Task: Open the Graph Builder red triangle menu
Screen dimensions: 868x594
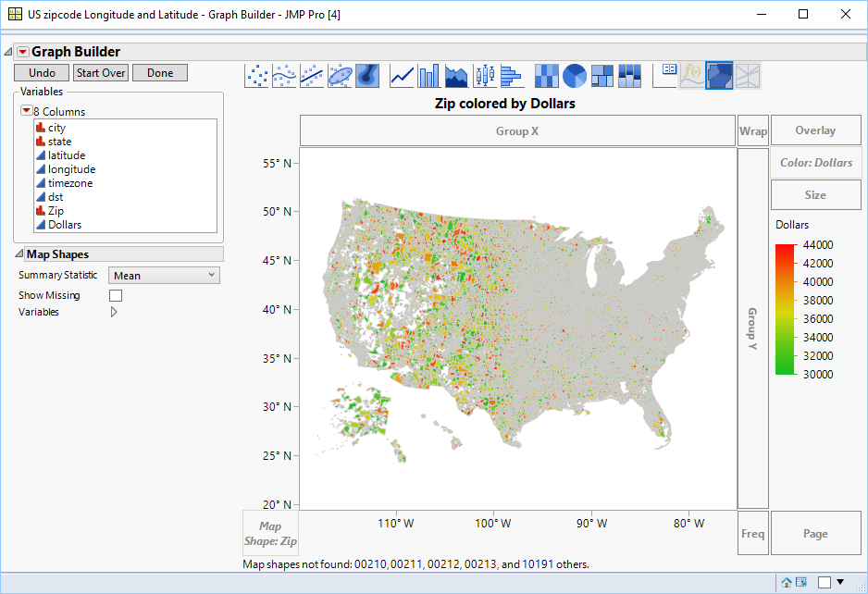Action: pyautogui.click(x=22, y=52)
